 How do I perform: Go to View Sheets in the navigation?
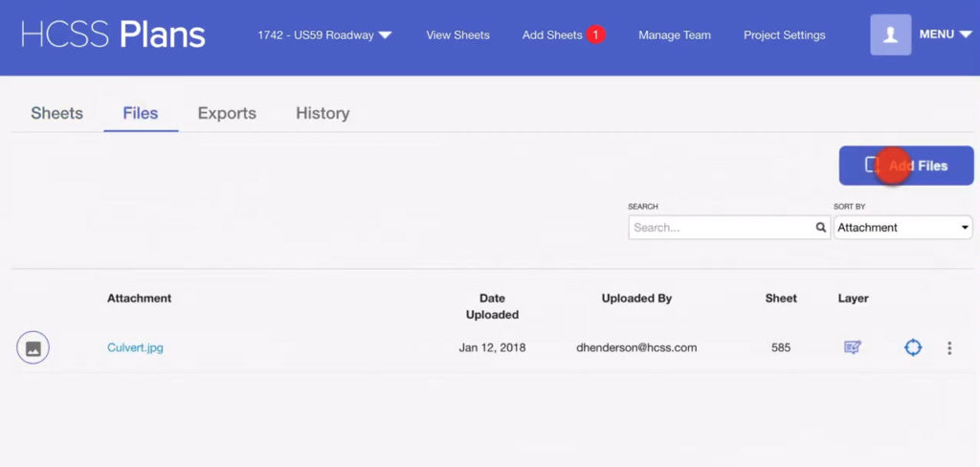tap(457, 35)
